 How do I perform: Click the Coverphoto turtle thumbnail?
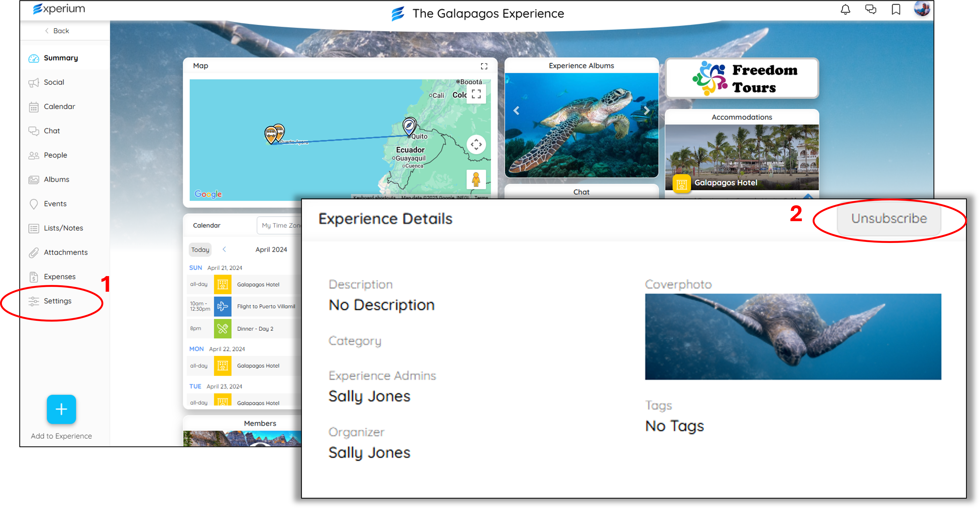tap(793, 337)
